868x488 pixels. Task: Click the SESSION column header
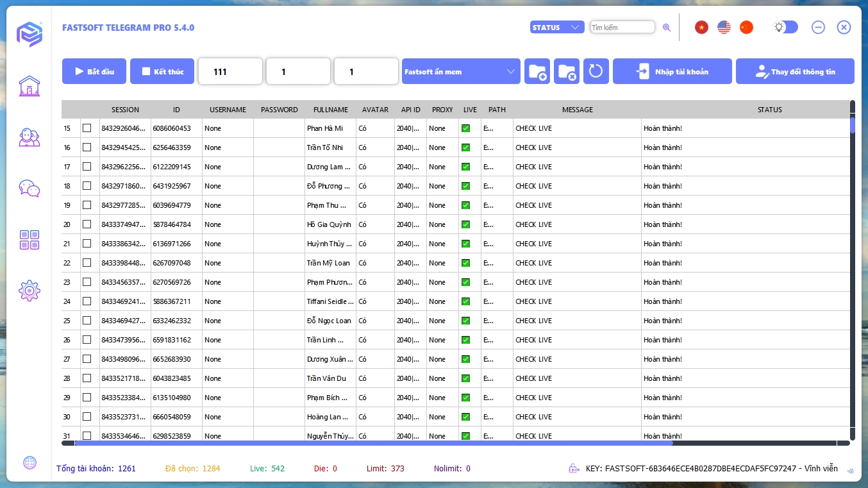[x=125, y=110]
